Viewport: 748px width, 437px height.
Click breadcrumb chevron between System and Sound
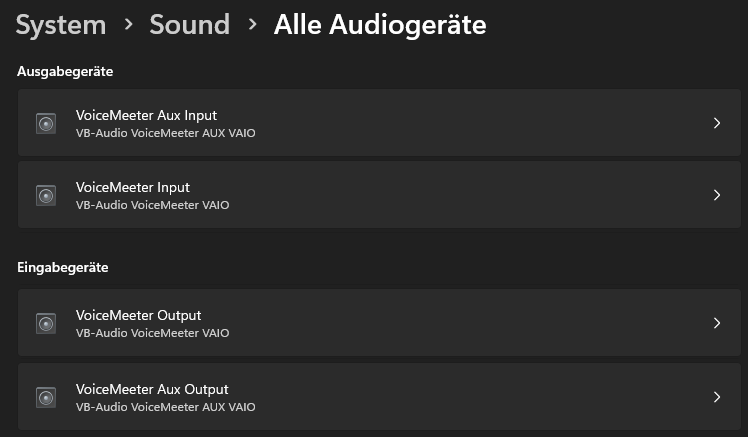click(128, 24)
